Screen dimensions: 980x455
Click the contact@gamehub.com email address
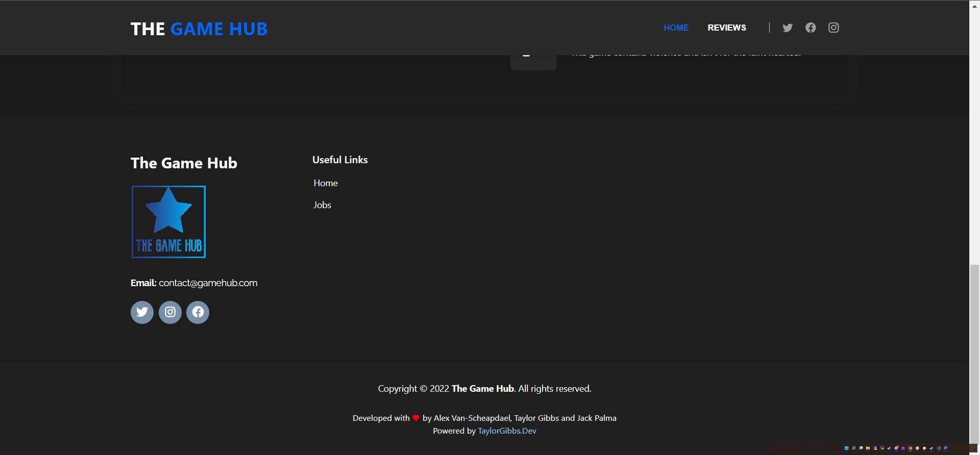[208, 283]
